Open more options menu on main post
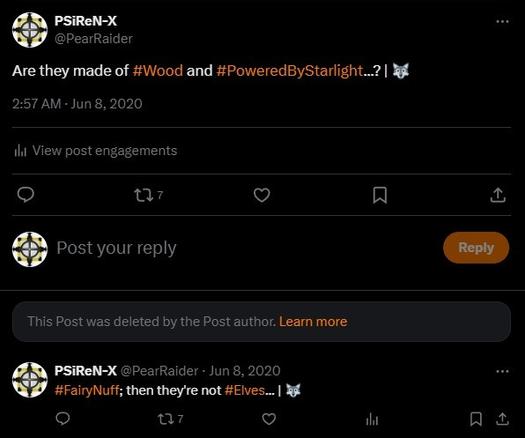The image size is (525, 438). [x=503, y=21]
